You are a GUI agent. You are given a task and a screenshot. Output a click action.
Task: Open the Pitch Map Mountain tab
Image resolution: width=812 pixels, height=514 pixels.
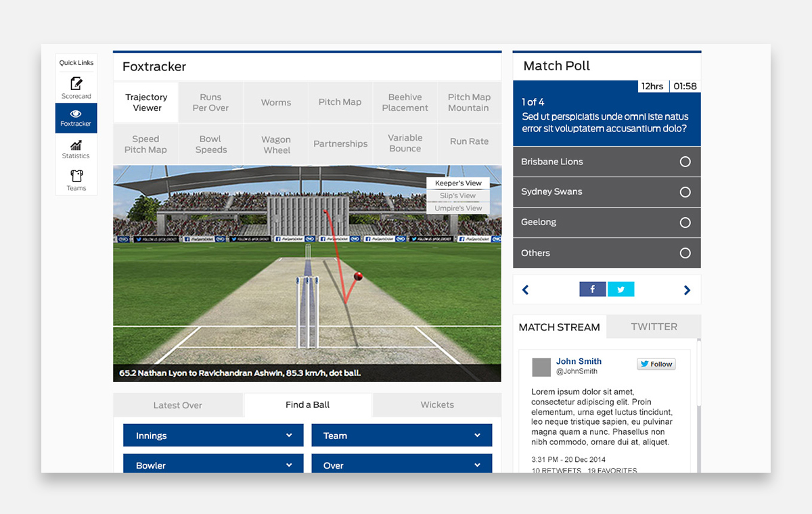[x=469, y=103]
